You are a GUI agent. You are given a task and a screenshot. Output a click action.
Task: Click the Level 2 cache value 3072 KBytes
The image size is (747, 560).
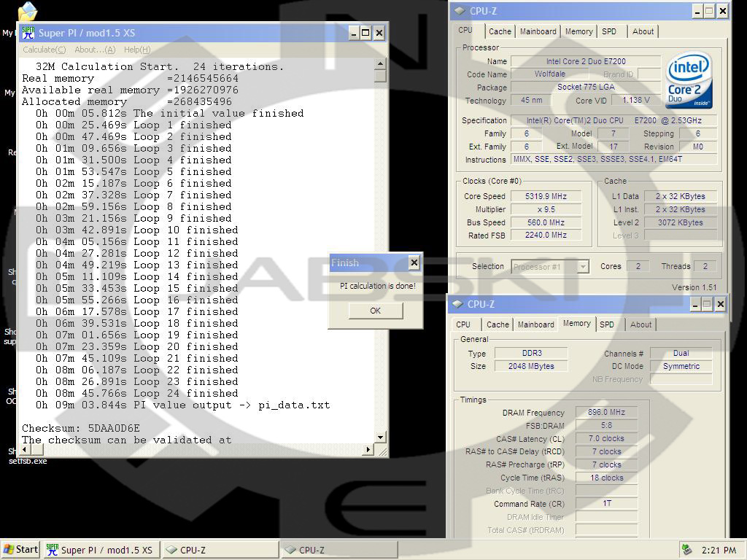point(681,222)
